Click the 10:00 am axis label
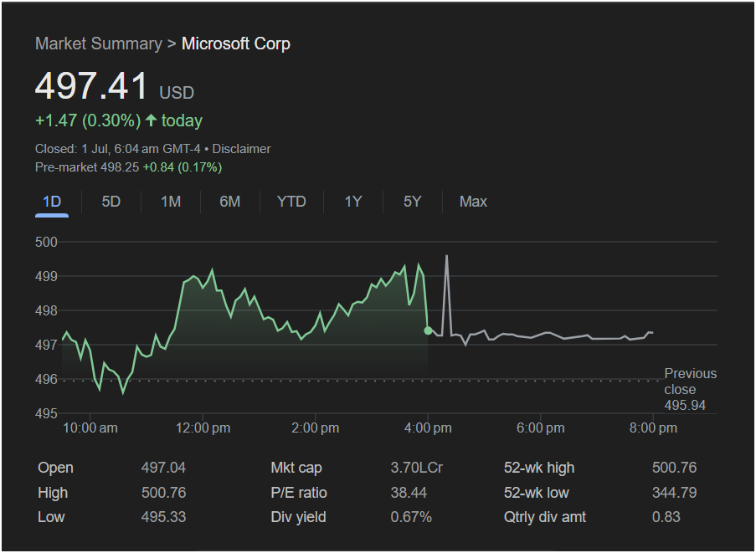Viewport: 756px width, 553px height. pos(90,428)
